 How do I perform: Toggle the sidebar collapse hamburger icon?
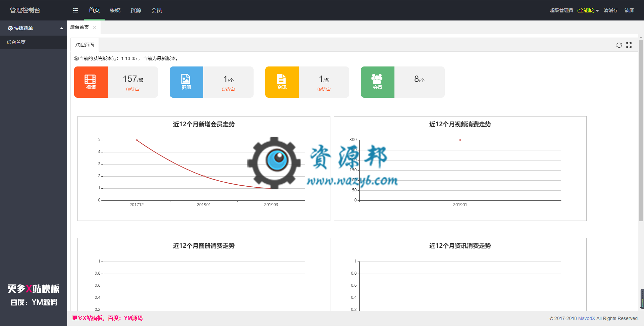(75, 10)
